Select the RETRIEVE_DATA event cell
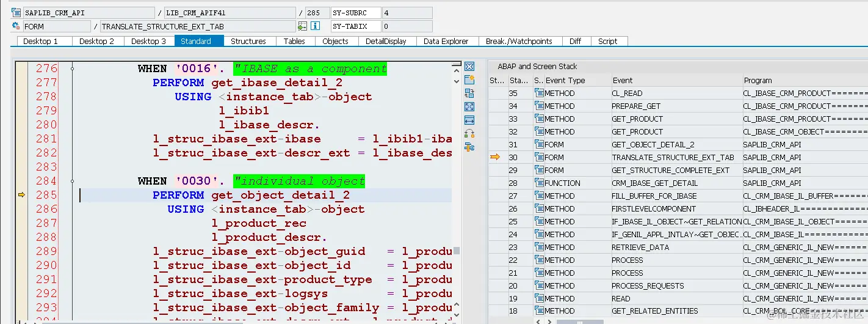This screenshot has height=324, width=868. (676, 248)
